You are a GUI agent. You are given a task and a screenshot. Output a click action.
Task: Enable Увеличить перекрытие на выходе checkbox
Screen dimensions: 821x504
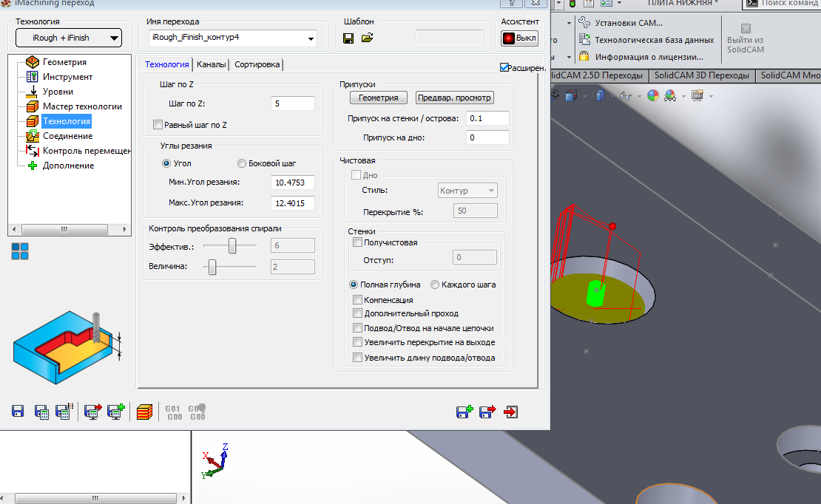[358, 342]
